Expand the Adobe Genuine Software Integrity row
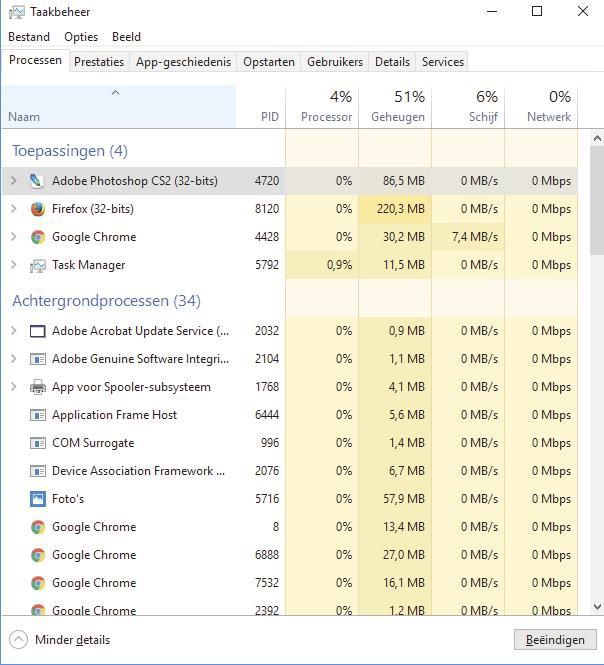 13,359
